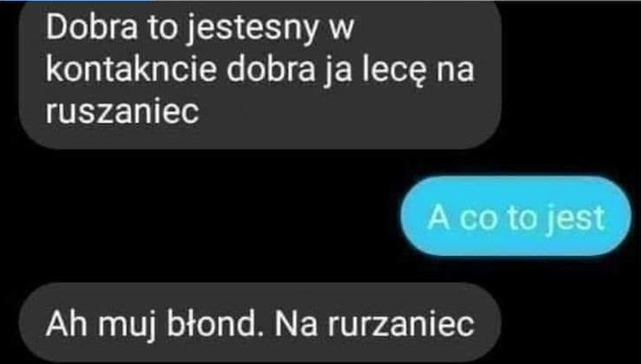Select the blue 'A co to jest' bubble
This screenshot has height=364, width=641.
516,216
